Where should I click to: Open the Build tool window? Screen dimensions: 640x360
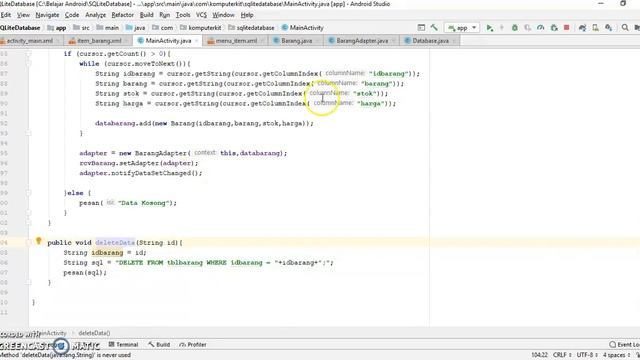tap(159, 344)
